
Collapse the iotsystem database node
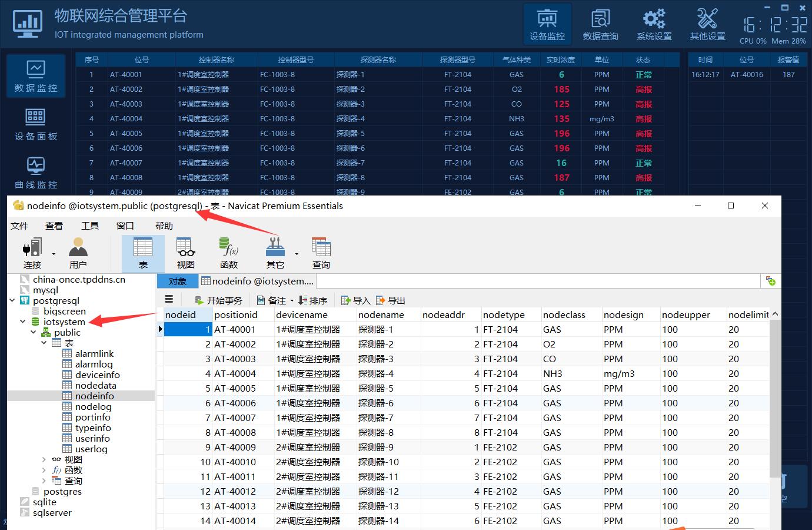pyautogui.click(x=23, y=322)
